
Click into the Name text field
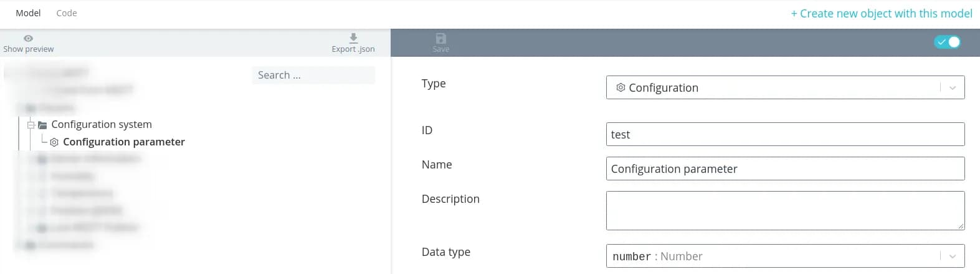[x=785, y=169]
